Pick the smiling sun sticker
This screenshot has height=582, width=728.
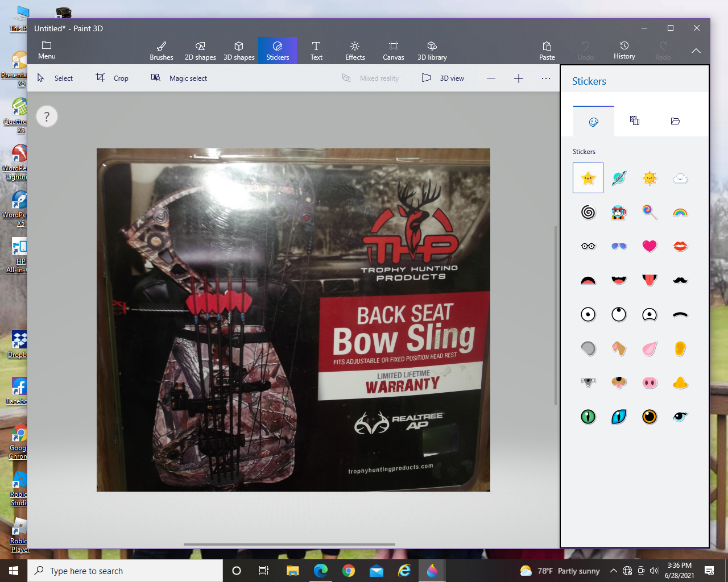tap(650, 178)
